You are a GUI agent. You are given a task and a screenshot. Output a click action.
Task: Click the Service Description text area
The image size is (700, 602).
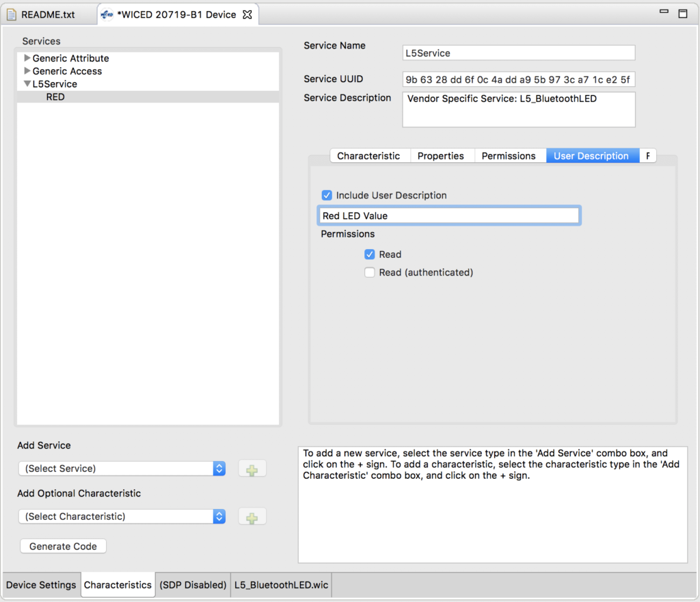(519, 109)
